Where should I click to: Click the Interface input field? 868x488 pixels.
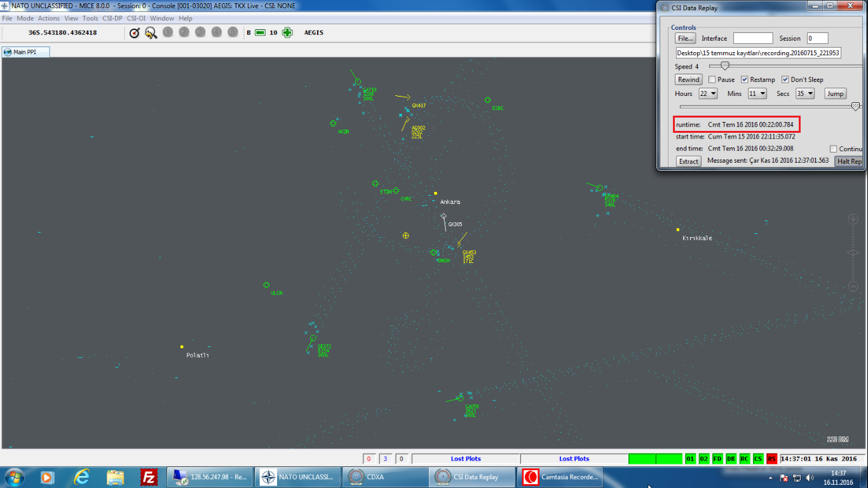click(x=753, y=38)
